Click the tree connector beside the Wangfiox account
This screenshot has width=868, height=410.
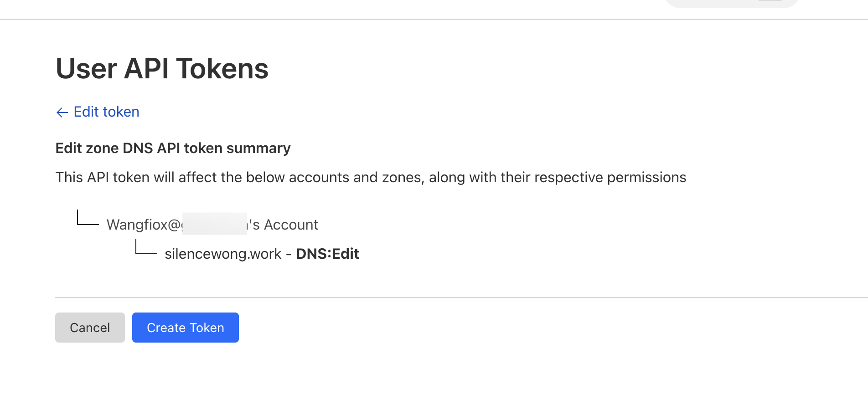[x=88, y=218]
